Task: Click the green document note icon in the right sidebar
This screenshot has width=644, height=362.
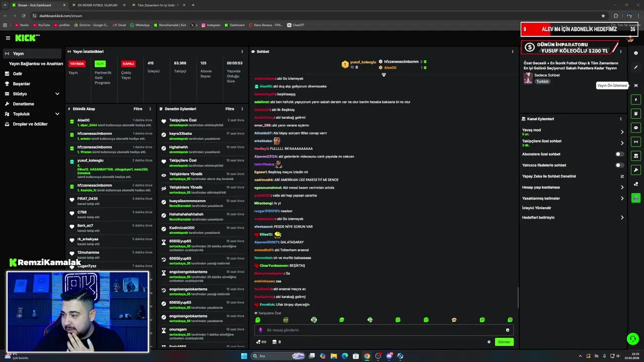Action: click(x=636, y=114)
